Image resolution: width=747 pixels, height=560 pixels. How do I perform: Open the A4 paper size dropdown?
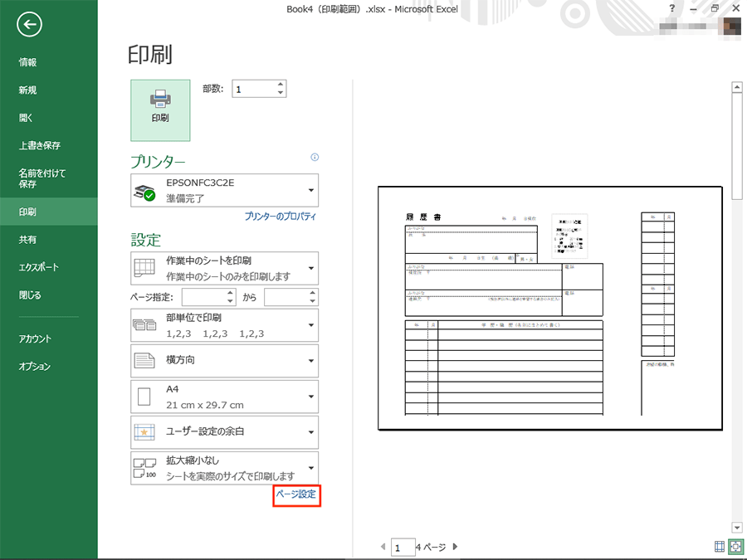pyautogui.click(x=224, y=397)
